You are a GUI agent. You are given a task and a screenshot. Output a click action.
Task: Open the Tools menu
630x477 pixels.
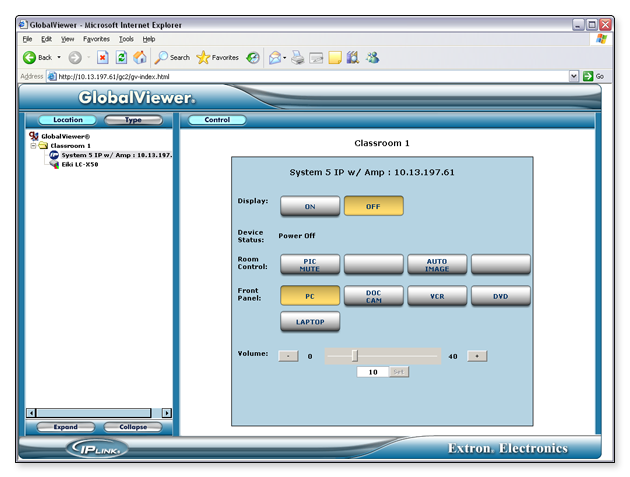coord(125,39)
